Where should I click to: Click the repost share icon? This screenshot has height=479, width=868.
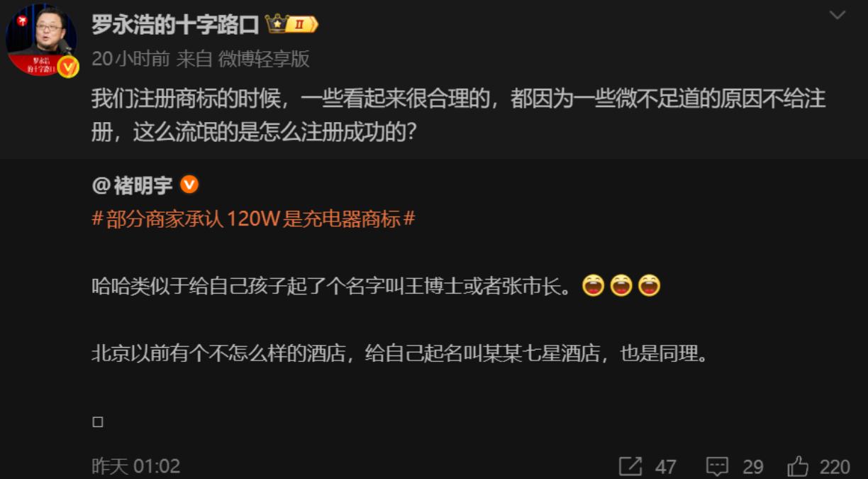630,466
